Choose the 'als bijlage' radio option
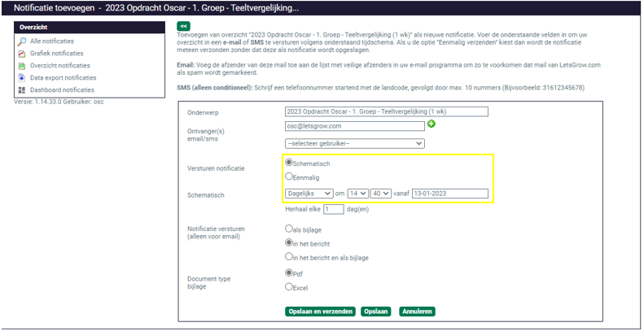Image resolution: width=644 pixels, height=331 pixels. point(289,229)
